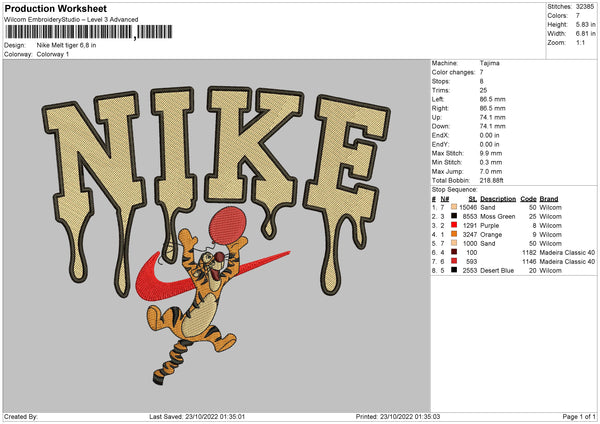Click the stitch count 2553
Image resolution: width=600 pixels, height=424 pixels.
pyautogui.click(x=470, y=270)
